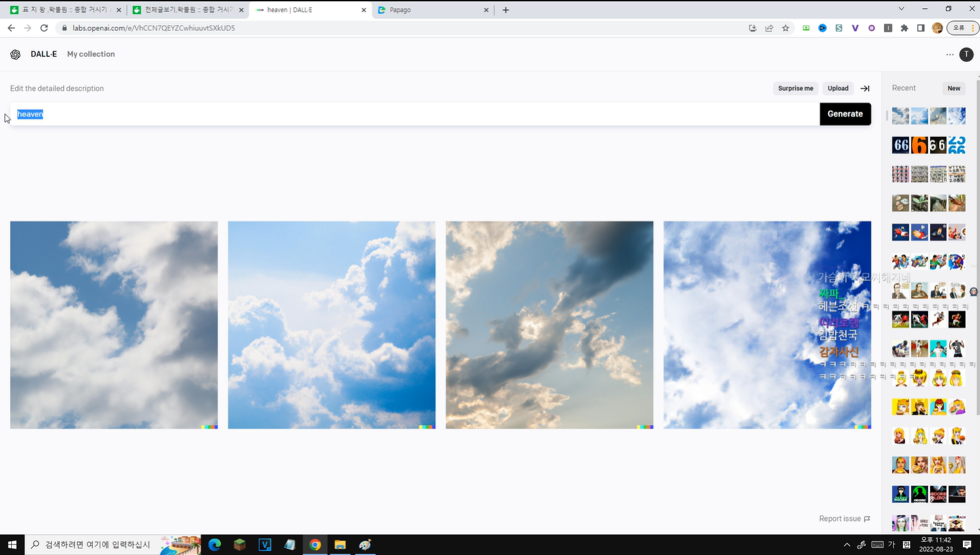Open My collection
Screen dimensions: 980x555
click(91, 55)
